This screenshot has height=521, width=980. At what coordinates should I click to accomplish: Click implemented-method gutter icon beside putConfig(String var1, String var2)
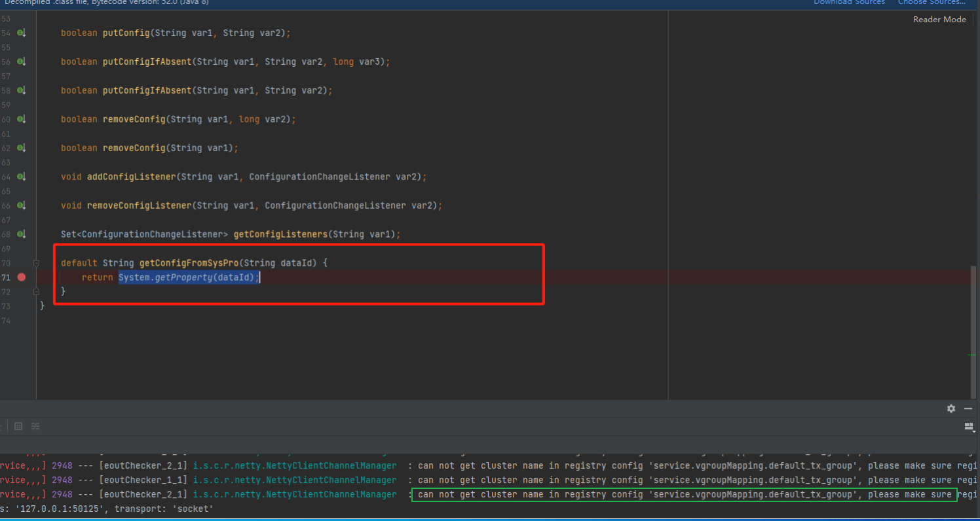click(x=21, y=33)
